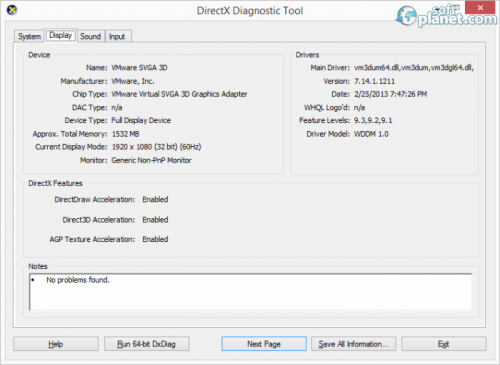Click DirectDraw Acceleration 'Enabled' value
Image resolution: width=500 pixels, height=365 pixels.
pos(155,199)
